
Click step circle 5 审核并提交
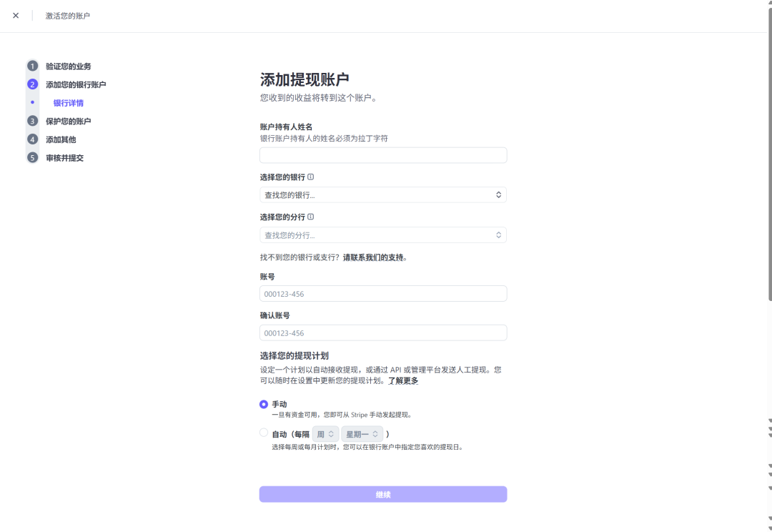click(x=32, y=157)
